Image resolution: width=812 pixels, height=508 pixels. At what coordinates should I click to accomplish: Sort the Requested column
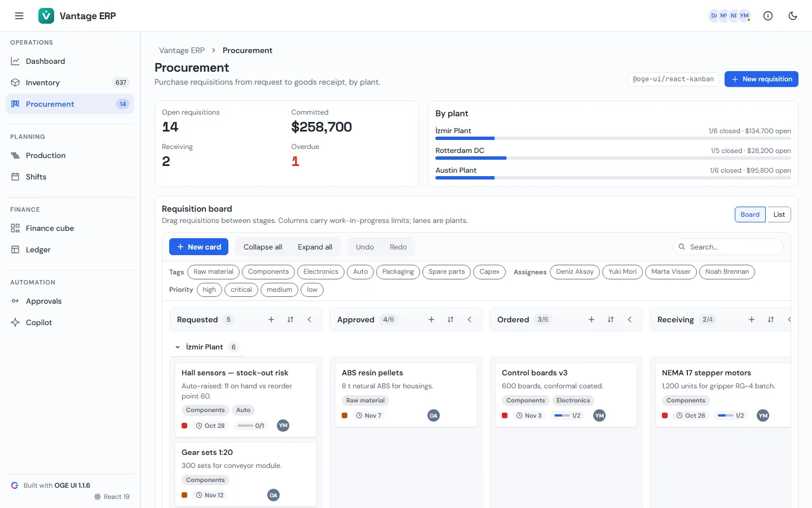(x=290, y=319)
